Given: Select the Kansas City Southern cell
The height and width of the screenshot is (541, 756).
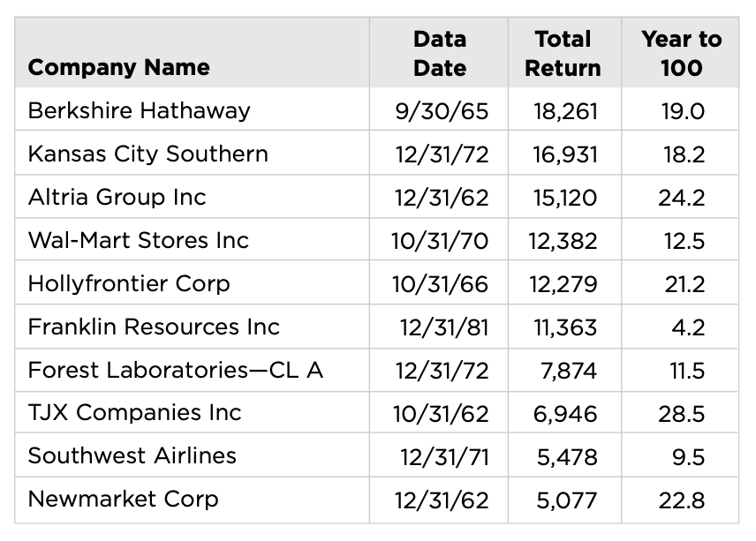Looking at the screenshot, I should tap(148, 154).
